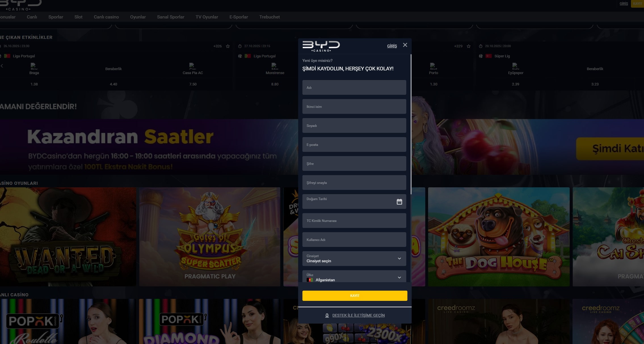The image size is (644, 344).
Task: Close the registration dialog with the X
Action: (x=405, y=45)
